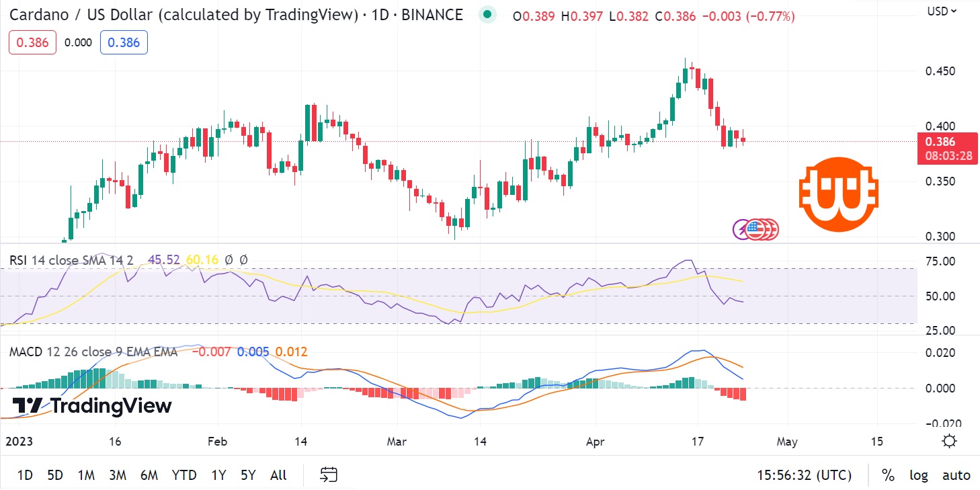Click the Mar label on the time axis
This screenshot has width=980, height=490.
tap(397, 442)
